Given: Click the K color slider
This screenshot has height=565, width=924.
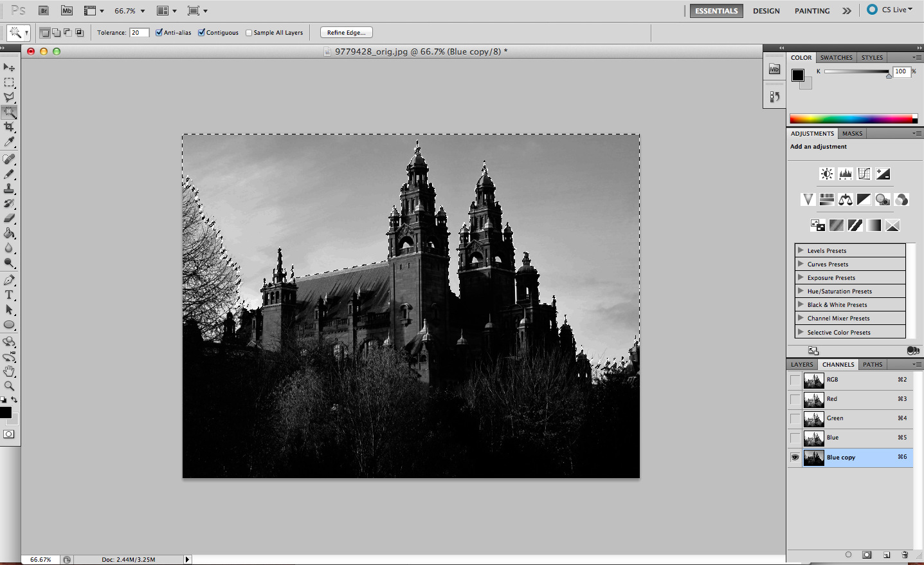Looking at the screenshot, I should 856,71.
